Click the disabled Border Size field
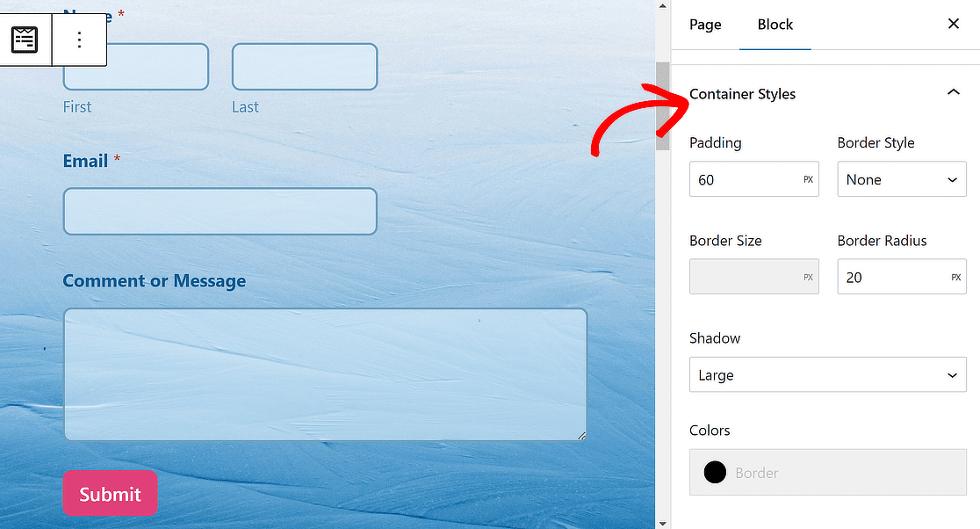Screen dimensions: 980x529 coord(753,277)
